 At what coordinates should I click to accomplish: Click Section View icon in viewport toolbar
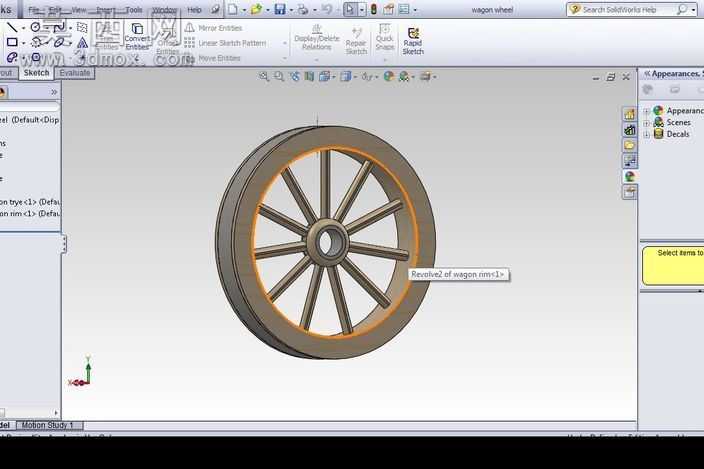tap(309, 77)
